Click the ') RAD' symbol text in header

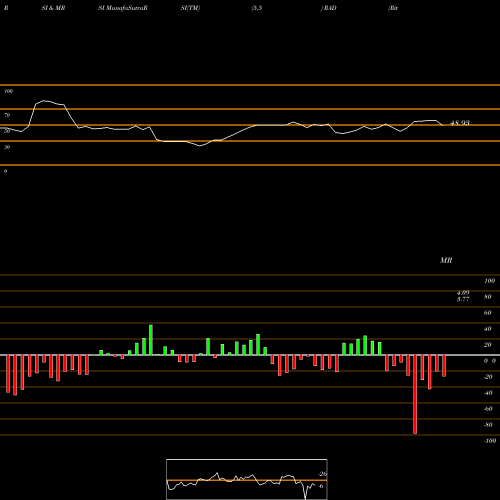point(328,8)
